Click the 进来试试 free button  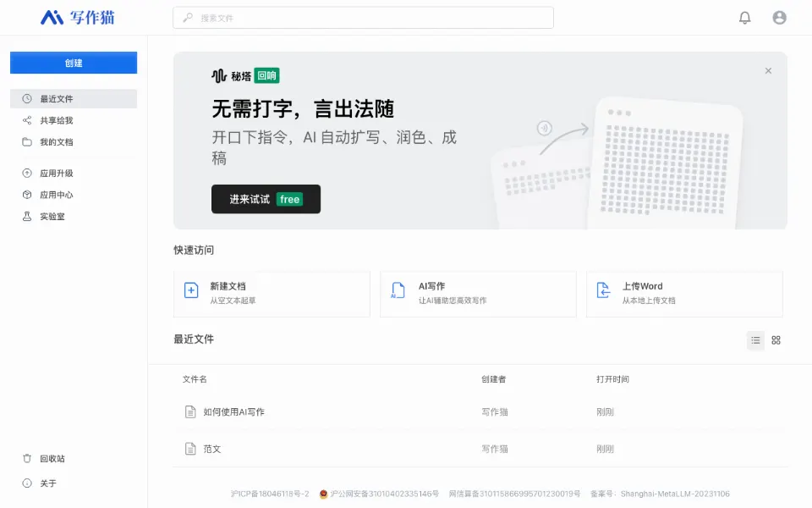(x=266, y=199)
